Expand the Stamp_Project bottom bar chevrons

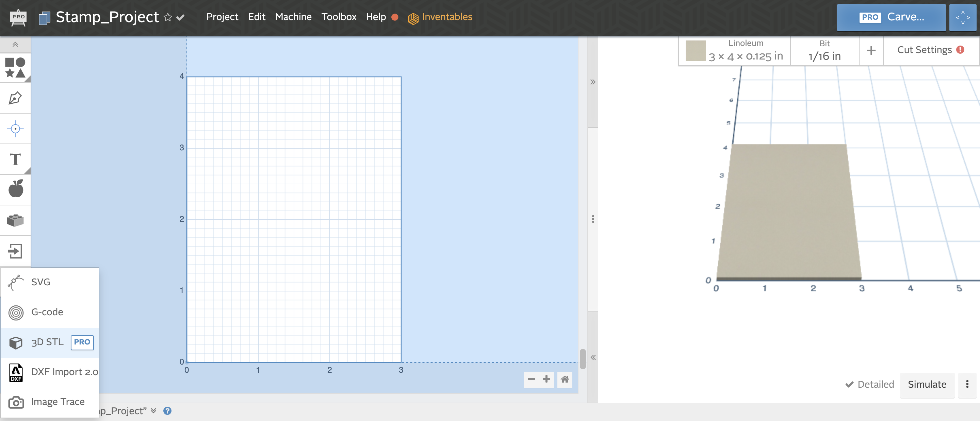[x=154, y=411]
